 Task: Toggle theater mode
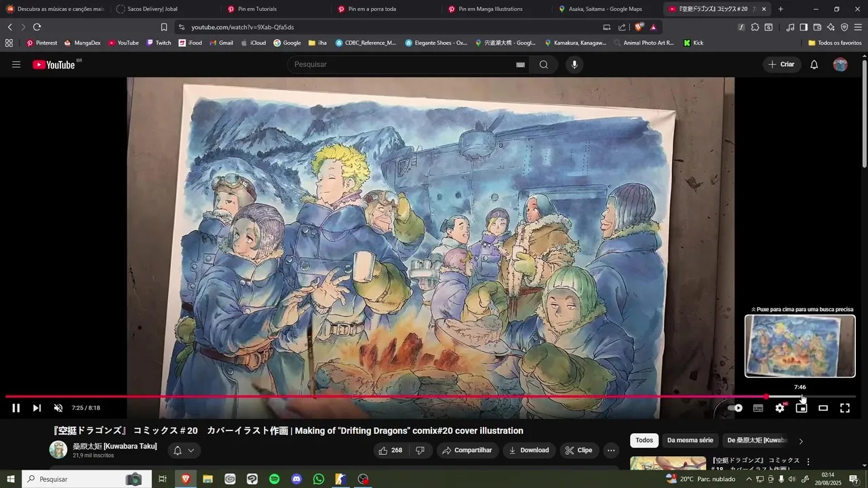click(x=823, y=408)
